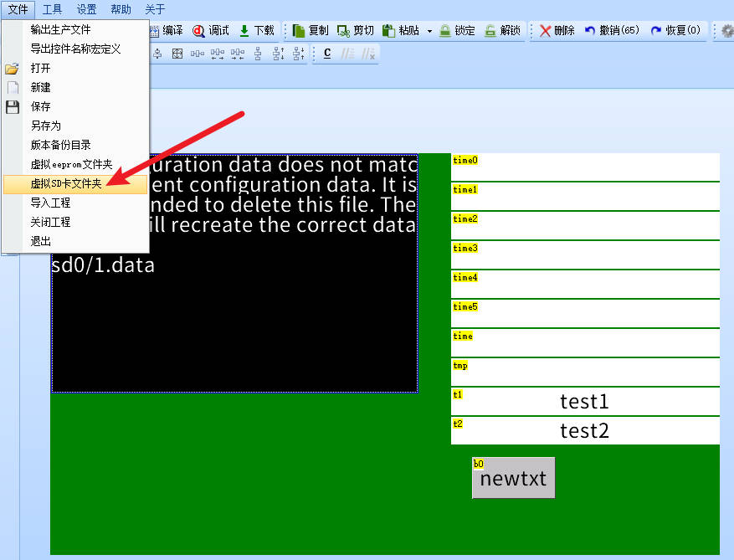Undo with the 撤销(65) button
Image resolution: width=734 pixels, height=560 pixels.
[x=612, y=31]
